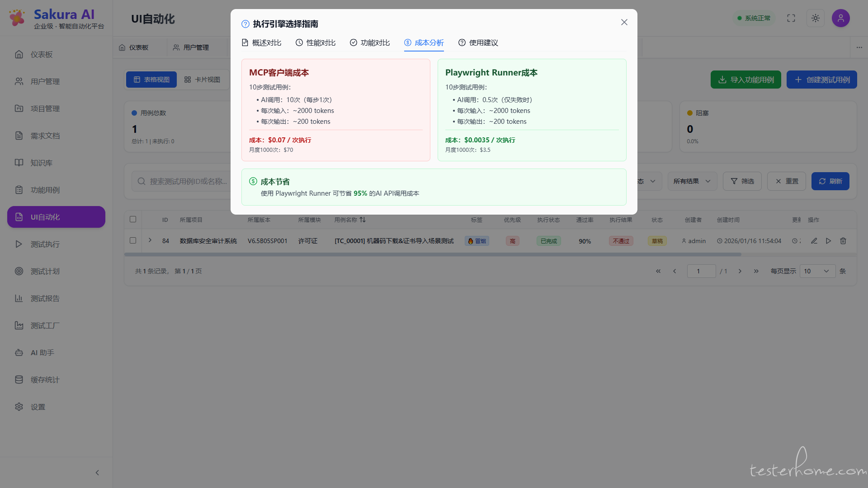Run test case with the play icon
Screen dimensions: 868x488
pyautogui.click(x=828, y=241)
